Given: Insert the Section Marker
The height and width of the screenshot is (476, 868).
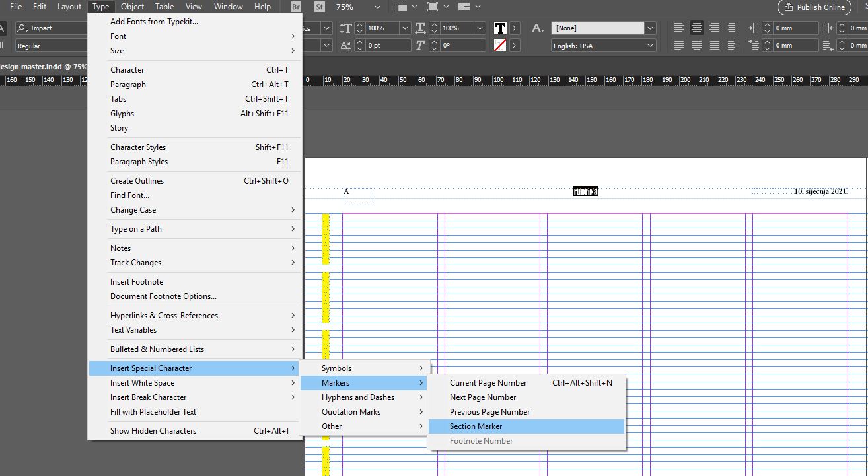Looking at the screenshot, I should click(x=526, y=426).
